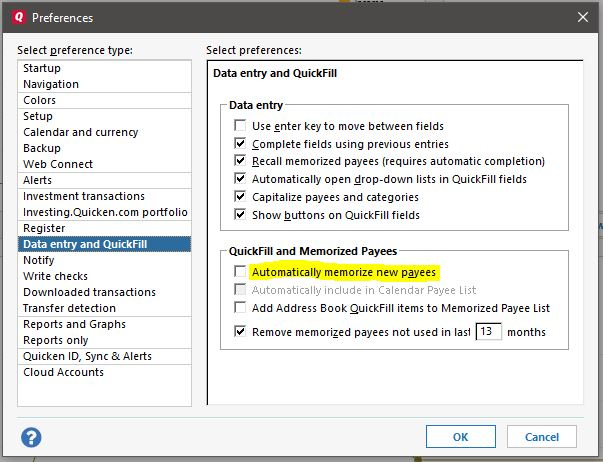603x462 pixels.
Task: Select Startup preference type
Action: coord(104,68)
